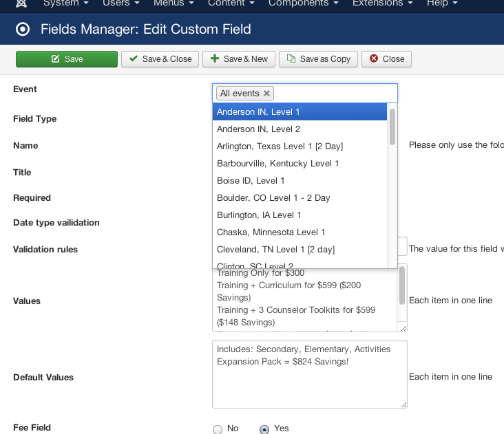Select No for Fee Field

point(218,429)
